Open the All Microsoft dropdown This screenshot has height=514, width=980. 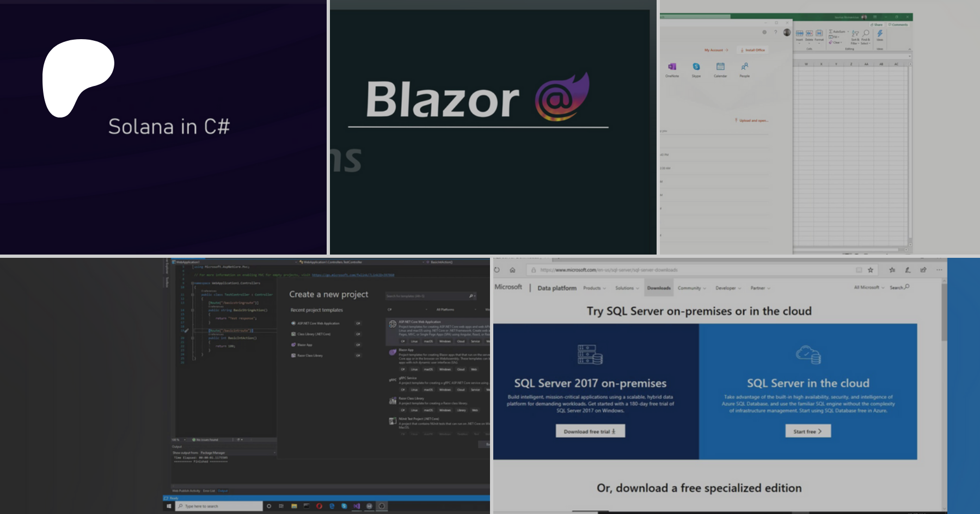[868, 288]
